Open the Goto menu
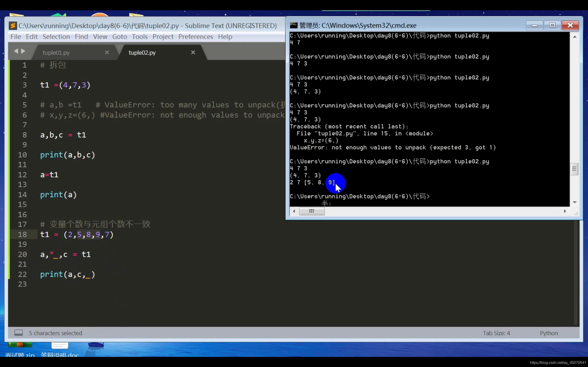 click(119, 37)
